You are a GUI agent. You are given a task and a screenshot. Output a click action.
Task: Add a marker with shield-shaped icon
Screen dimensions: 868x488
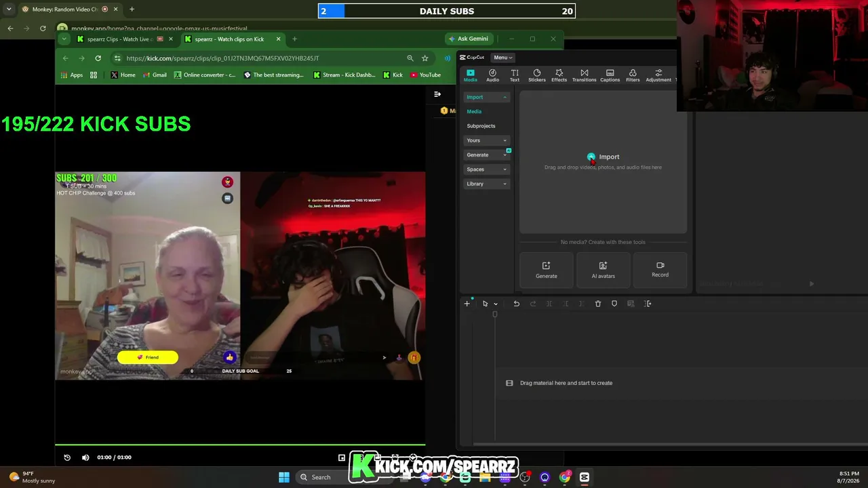[614, 304]
